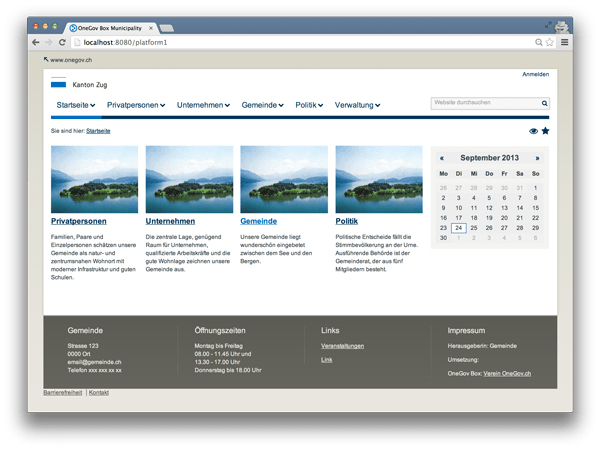Open the browser hamburger menu
Screen dimensions: 600x450
[x=564, y=42]
